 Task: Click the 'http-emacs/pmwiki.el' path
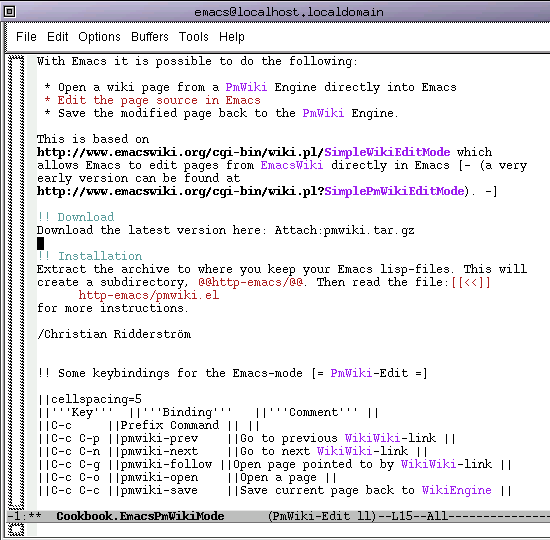tap(149, 295)
